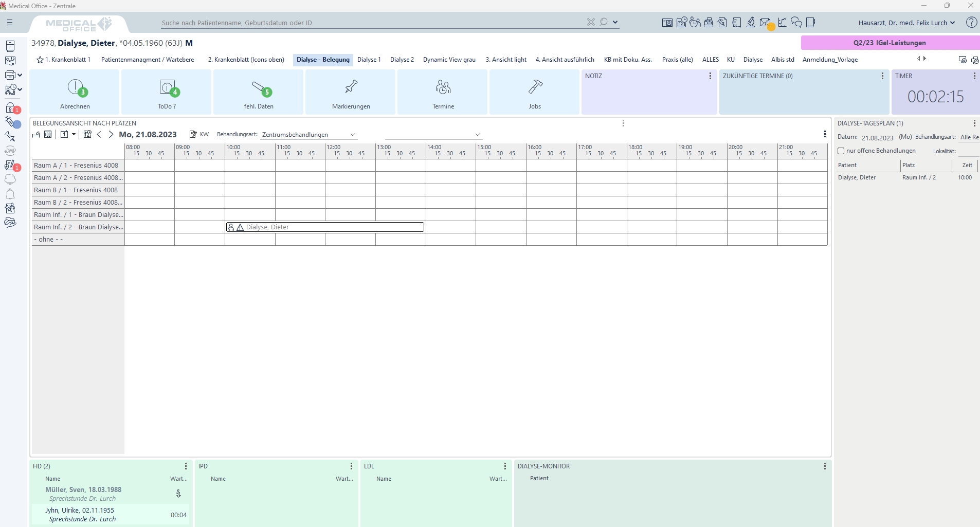Image resolution: width=980 pixels, height=527 pixels.
Task: Open the signature document icon with badge
Action: tap(11, 166)
